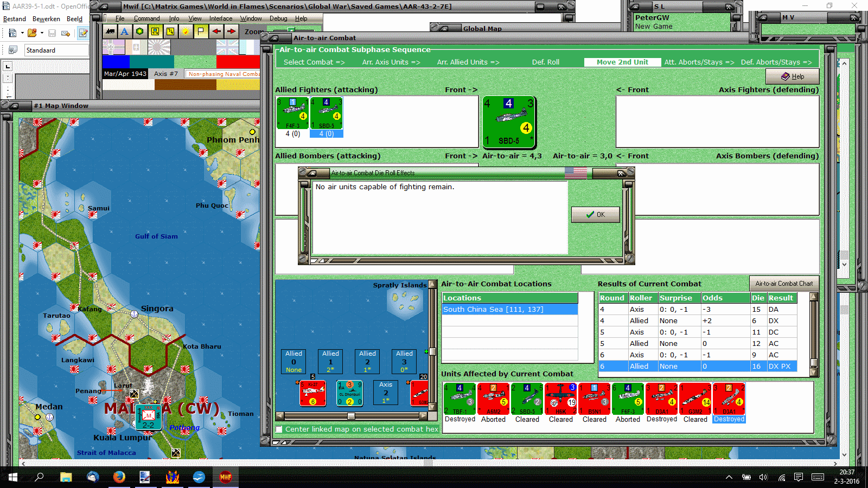
Task: Select the A6M2 aborted unit counter
Action: 493,399
